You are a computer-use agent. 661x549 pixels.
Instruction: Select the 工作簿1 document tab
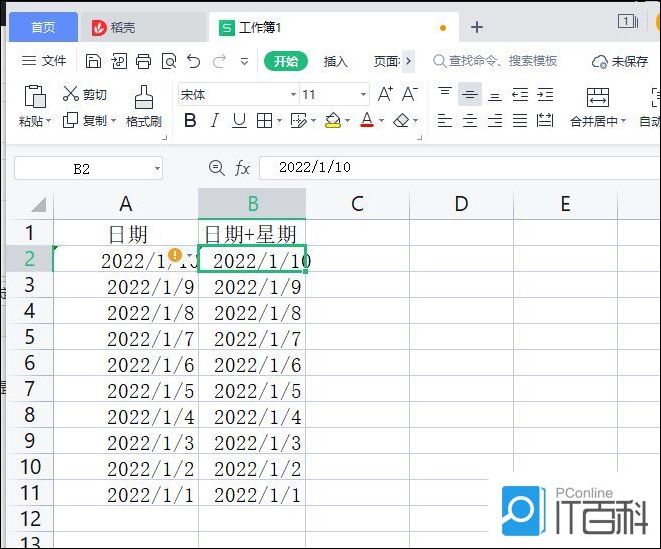point(333,27)
